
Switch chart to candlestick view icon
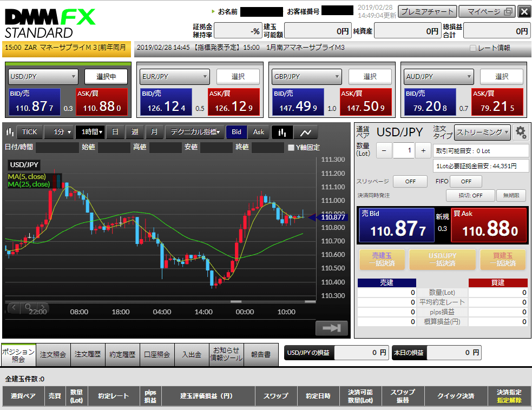pos(282,133)
